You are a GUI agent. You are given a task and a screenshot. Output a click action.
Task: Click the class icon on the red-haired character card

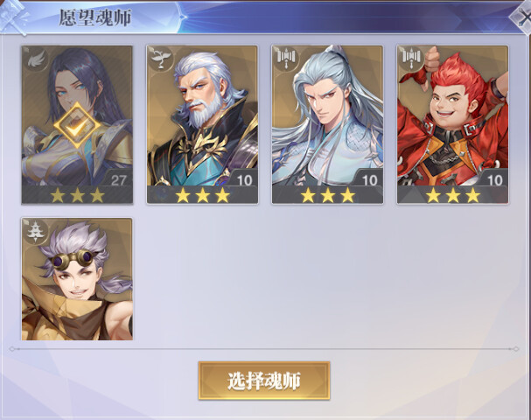point(412,59)
